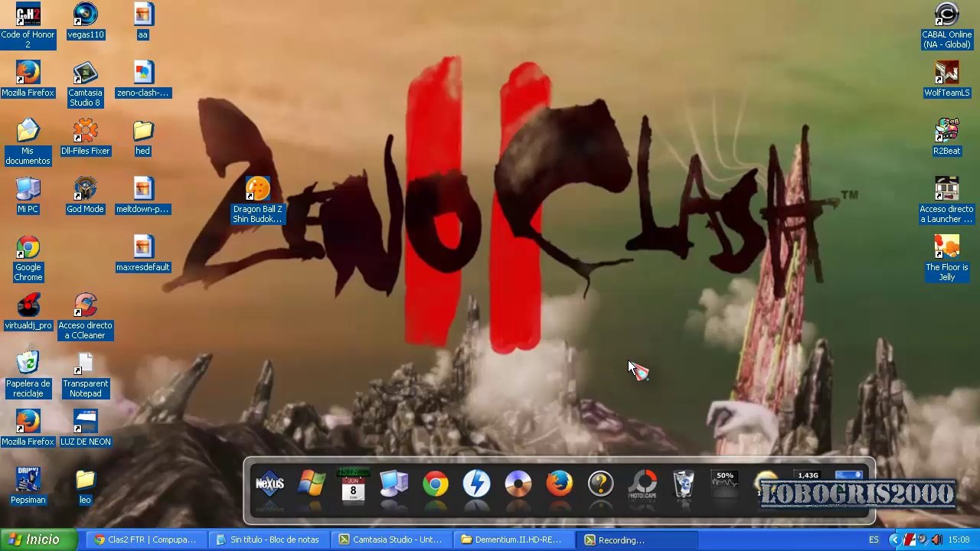980x551 pixels.
Task: Open the recycle bin in the dock
Action: (683, 484)
